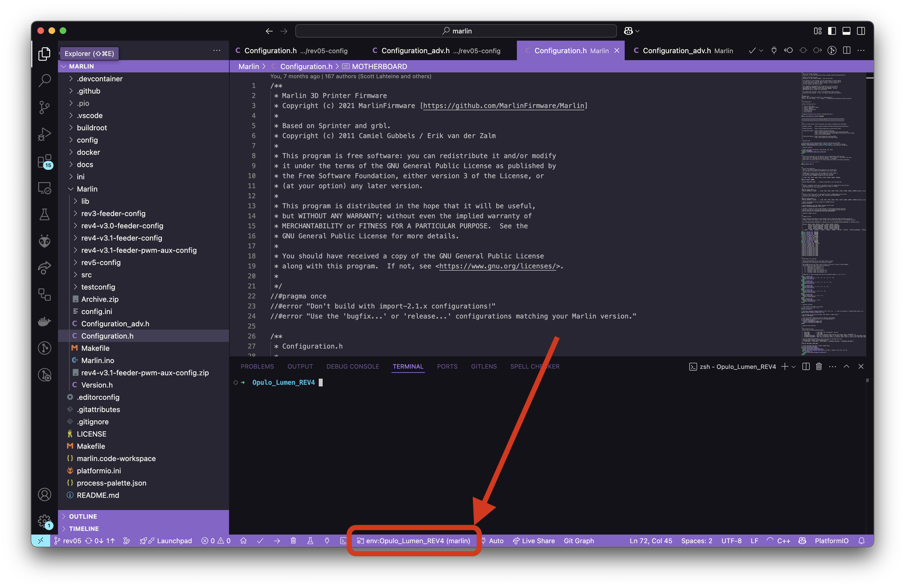Click rev05 branch in status bar
This screenshot has height=588, width=905.
67,540
